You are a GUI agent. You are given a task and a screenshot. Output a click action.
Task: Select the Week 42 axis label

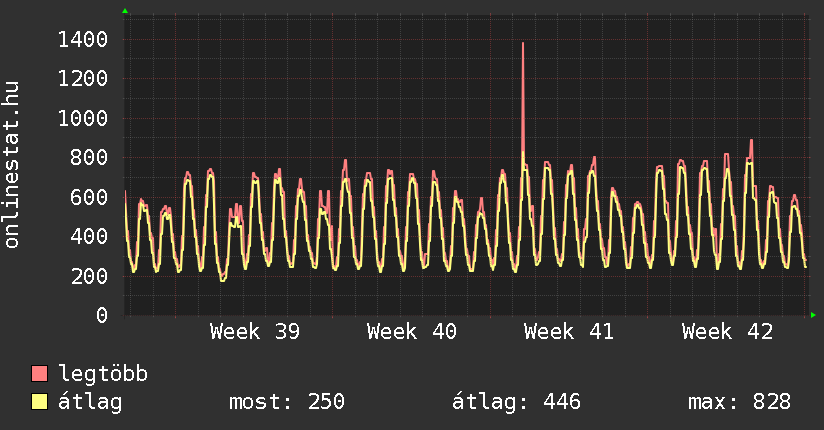pos(726,332)
